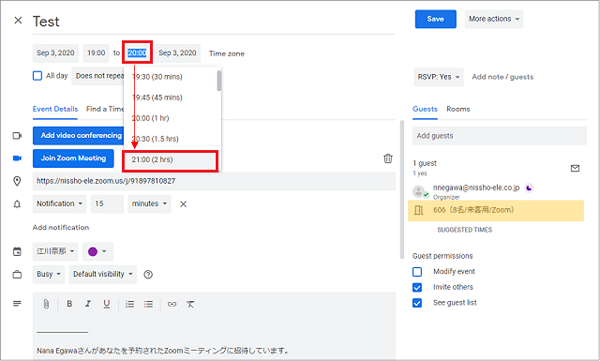Click the Time zone link
Screen dimensions: 600x361
(x=227, y=54)
